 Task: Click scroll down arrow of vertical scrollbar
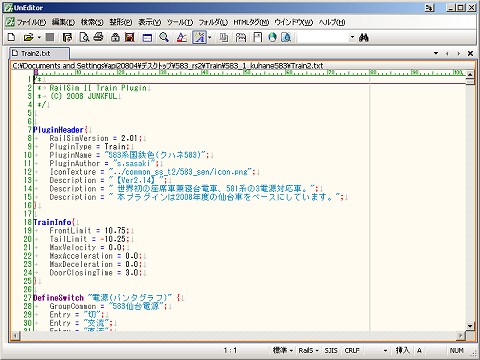(470, 326)
